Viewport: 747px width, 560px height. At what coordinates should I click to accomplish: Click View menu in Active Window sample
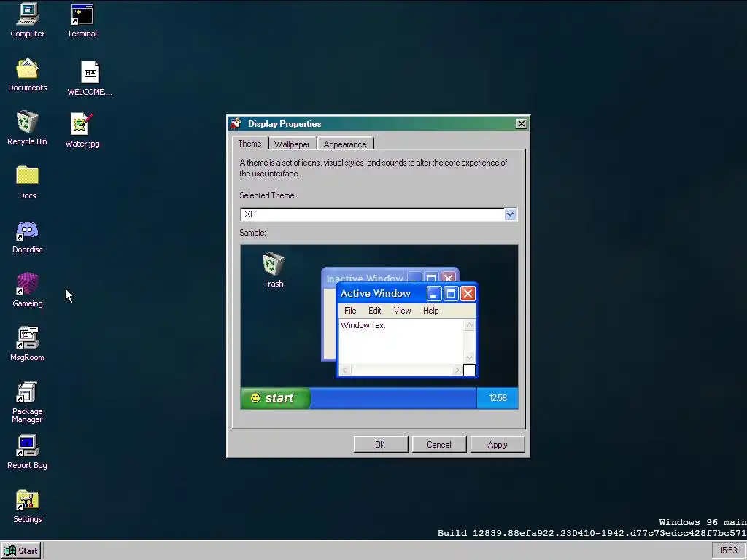(402, 311)
